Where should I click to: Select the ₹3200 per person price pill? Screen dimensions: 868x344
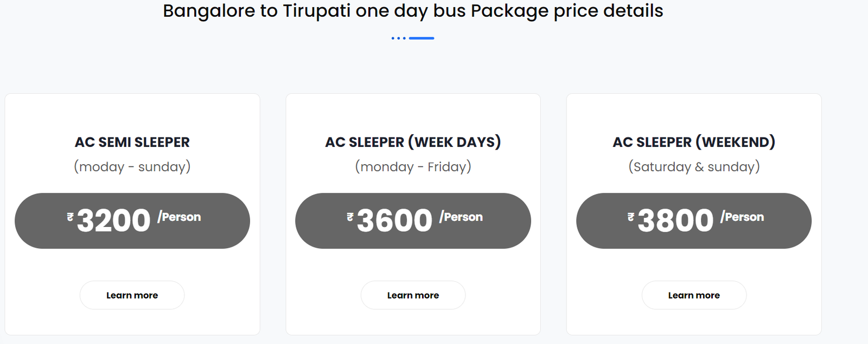tap(132, 220)
